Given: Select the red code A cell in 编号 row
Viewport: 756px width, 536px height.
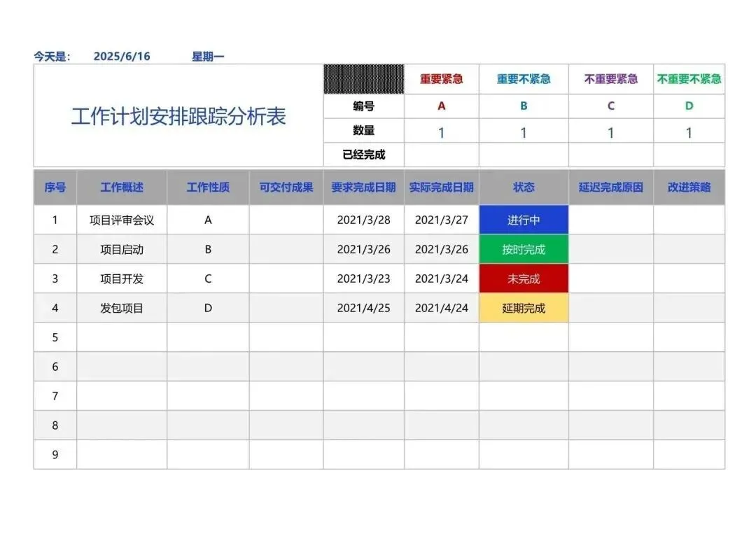Looking at the screenshot, I should 441,106.
